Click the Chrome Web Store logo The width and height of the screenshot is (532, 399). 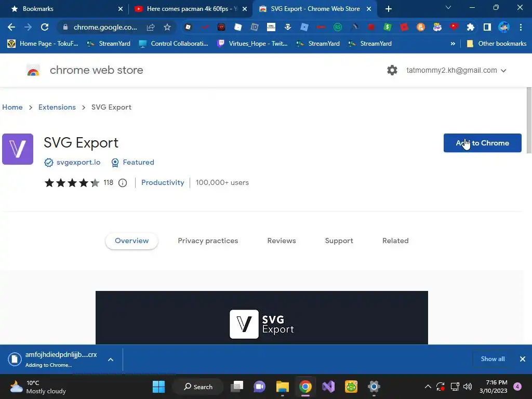(33, 70)
